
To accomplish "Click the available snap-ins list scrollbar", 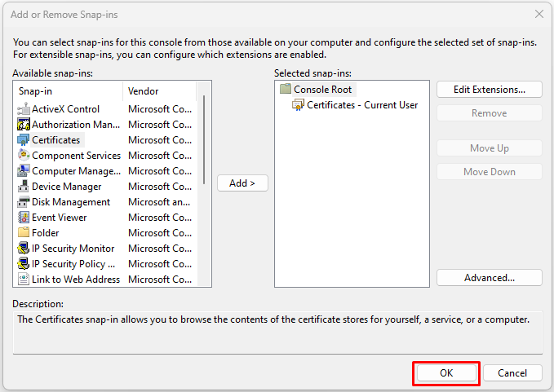I will 204,139.
